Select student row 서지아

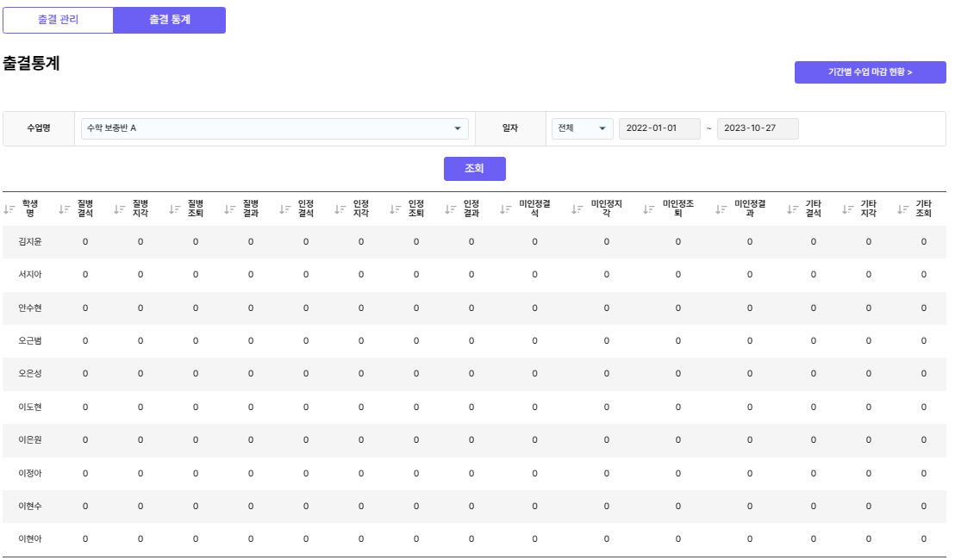coord(474,275)
